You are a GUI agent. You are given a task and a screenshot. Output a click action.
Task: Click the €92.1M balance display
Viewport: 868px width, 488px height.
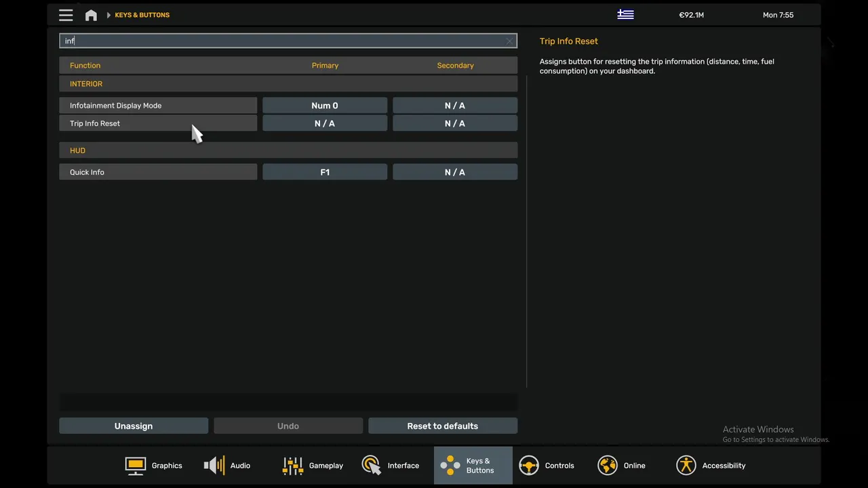click(691, 15)
